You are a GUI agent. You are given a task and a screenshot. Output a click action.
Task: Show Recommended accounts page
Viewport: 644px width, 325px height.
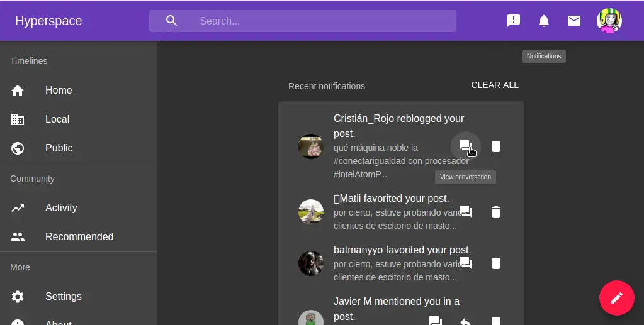pyautogui.click(x=79, y=236)
